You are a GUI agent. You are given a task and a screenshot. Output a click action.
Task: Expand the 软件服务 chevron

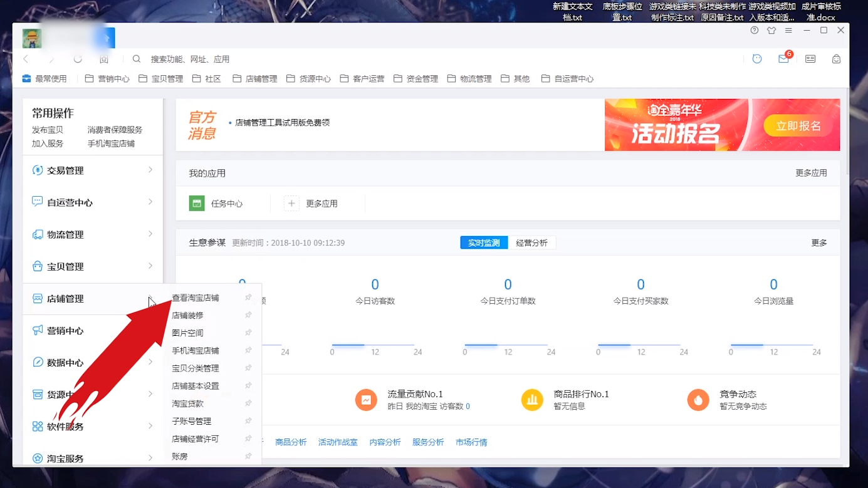(150, 426)
